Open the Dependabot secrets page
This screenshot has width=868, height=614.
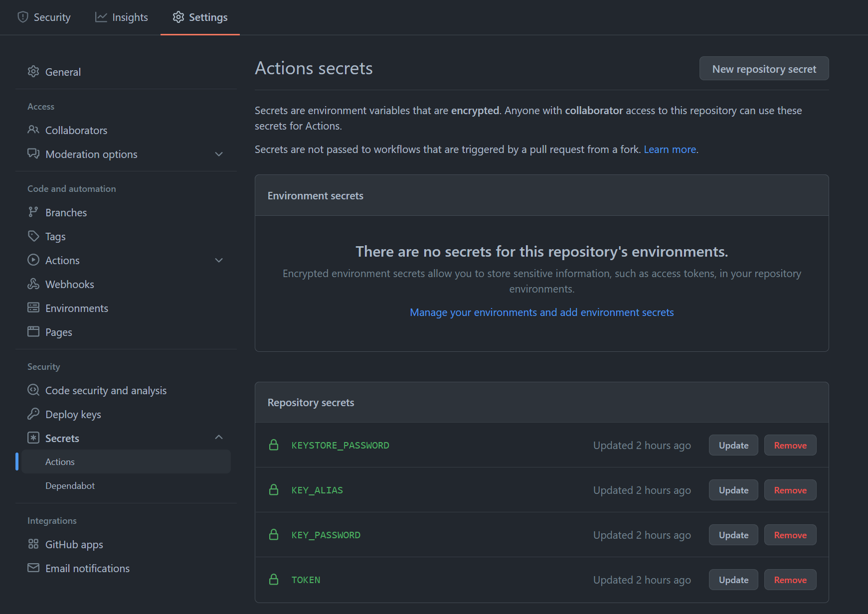point(70,485)
